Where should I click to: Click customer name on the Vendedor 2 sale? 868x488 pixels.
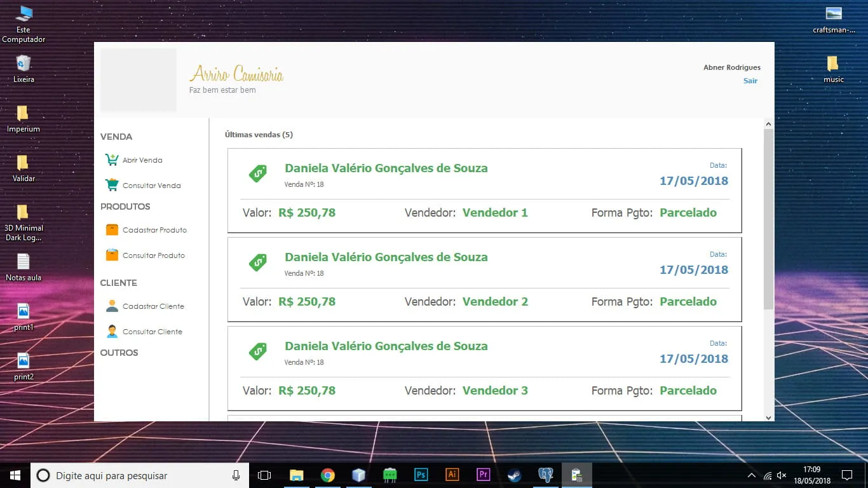click(386, 257)
